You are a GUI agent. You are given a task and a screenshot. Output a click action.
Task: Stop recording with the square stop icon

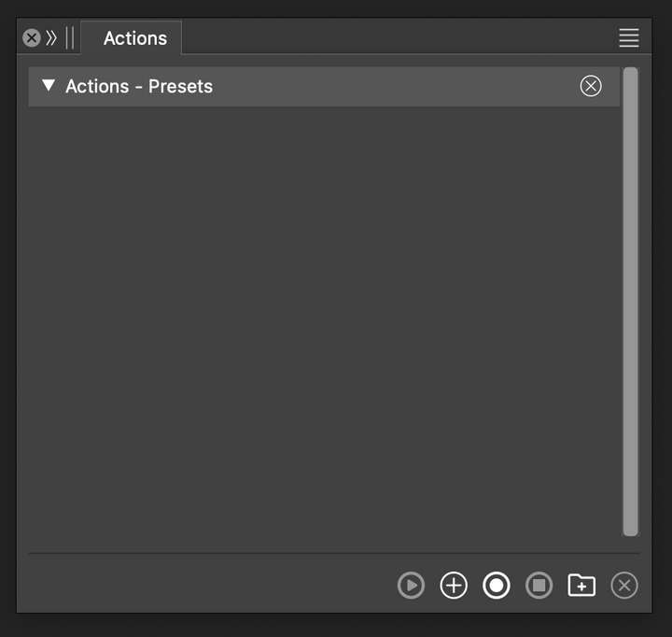539,585
